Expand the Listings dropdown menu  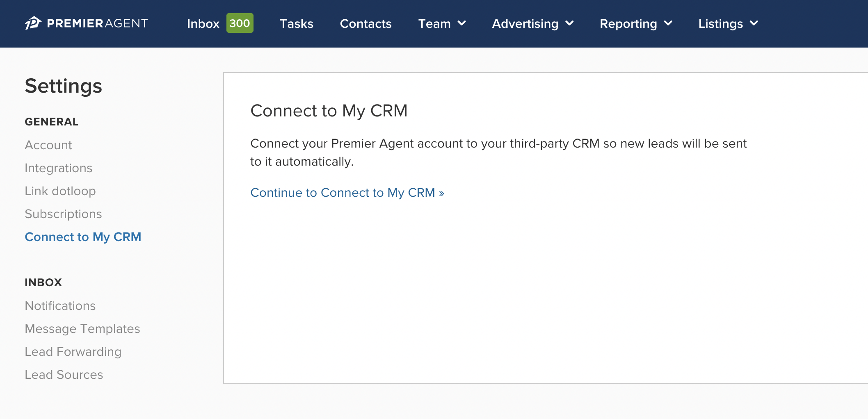point(728,24)
